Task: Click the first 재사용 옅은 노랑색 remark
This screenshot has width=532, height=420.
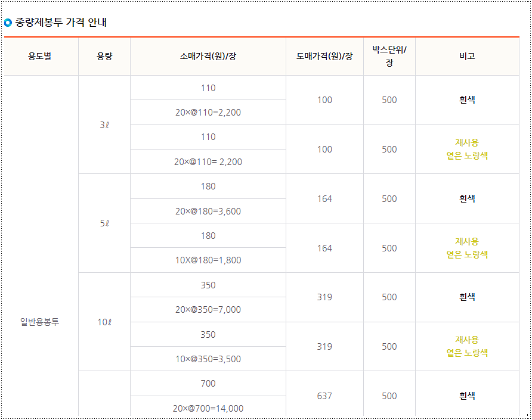Action: pos(466,149)
